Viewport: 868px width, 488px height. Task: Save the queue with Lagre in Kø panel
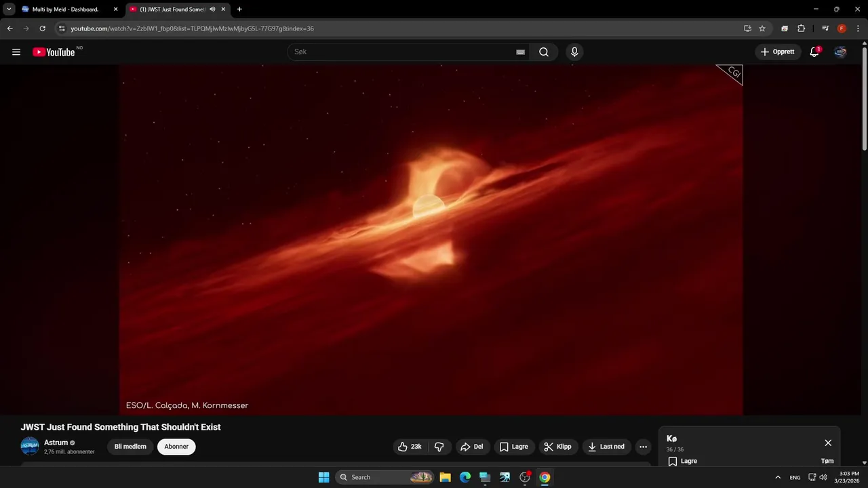pos(683,462)
